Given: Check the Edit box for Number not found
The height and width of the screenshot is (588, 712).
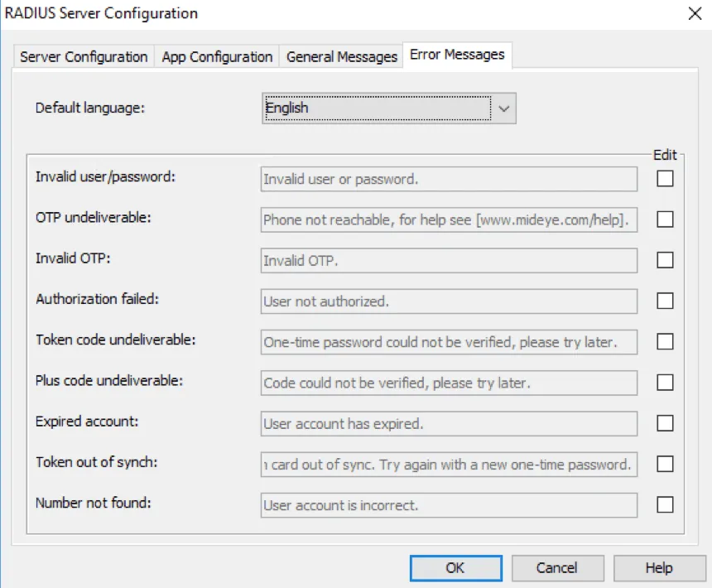Looking at the screenshot, I should [x=665, y=505].
